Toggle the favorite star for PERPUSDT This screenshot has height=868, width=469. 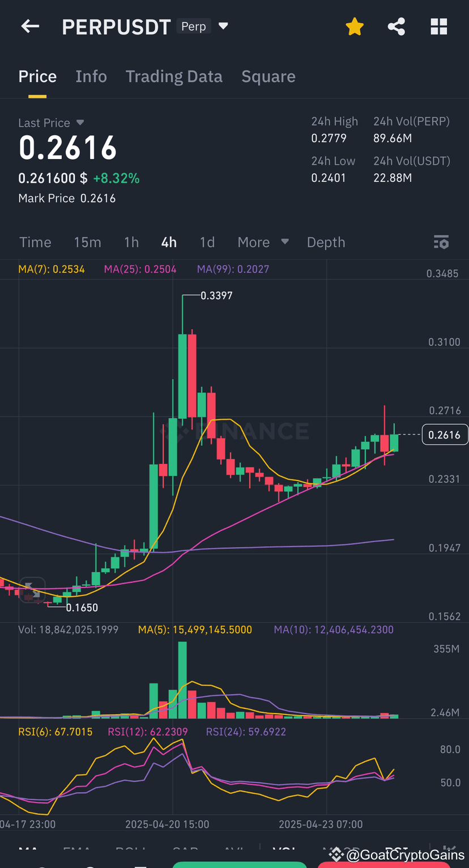tap(355, 26)
